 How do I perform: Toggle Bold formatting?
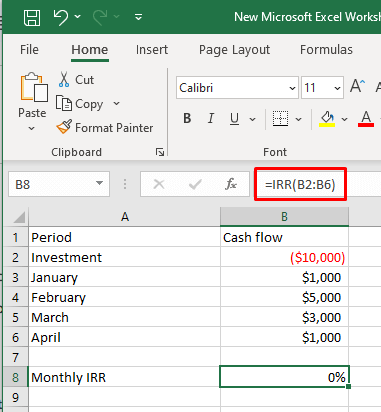[187, 118]
